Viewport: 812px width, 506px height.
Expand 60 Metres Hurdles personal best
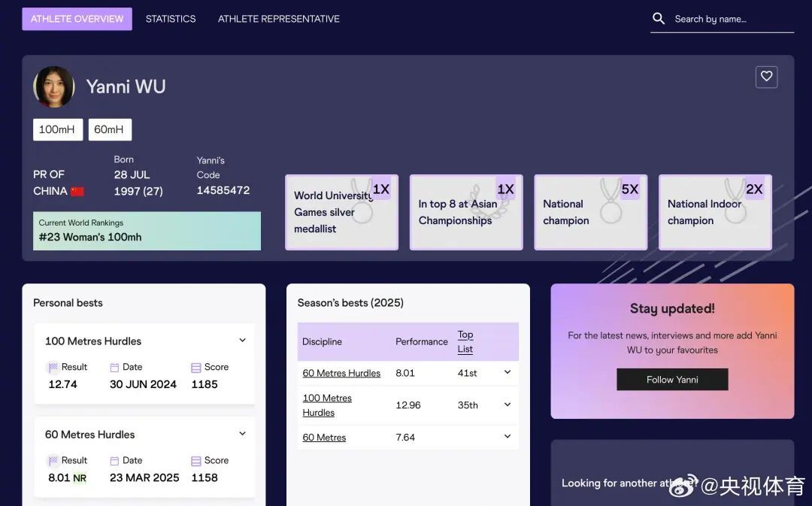[x=242, y=434]
